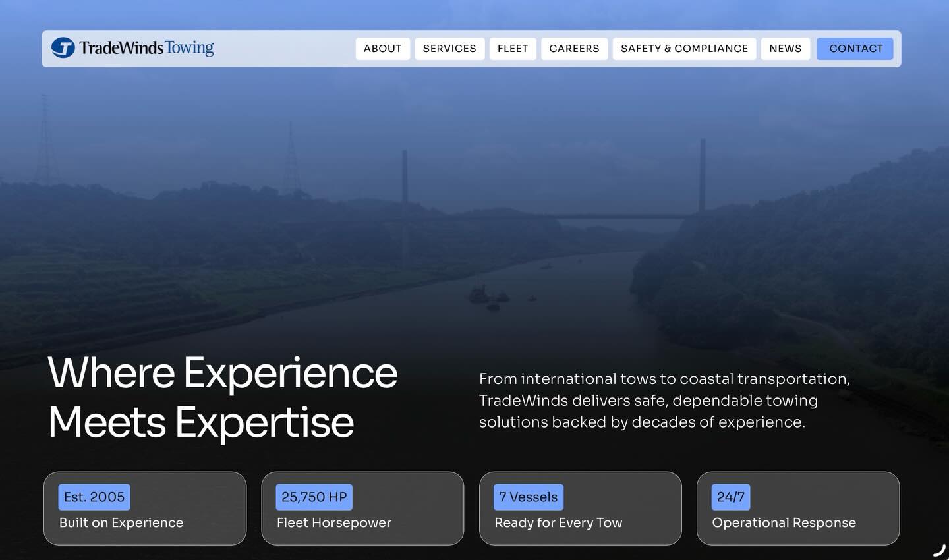Click Ready for Every Tow text

click(x=558, y=523)
